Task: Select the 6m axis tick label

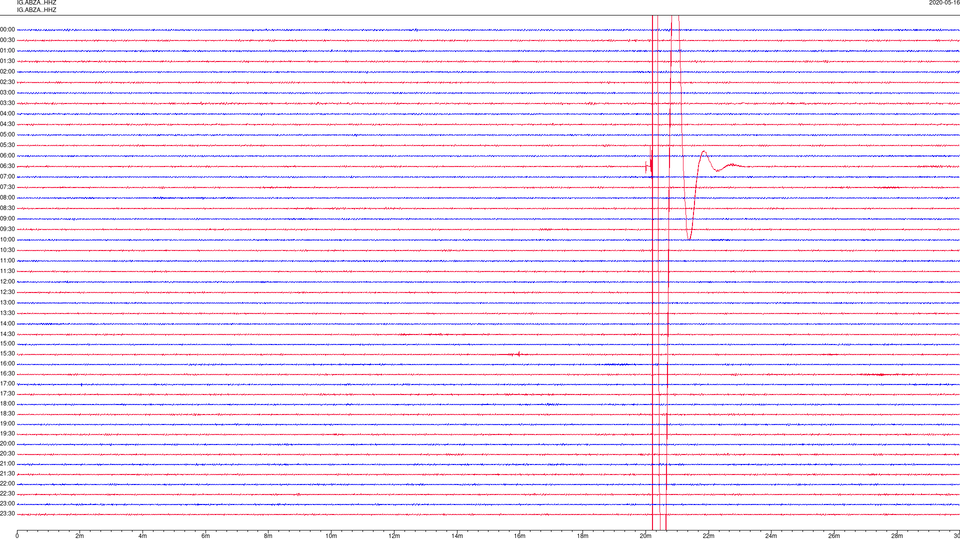Action: tap(206, 536)
